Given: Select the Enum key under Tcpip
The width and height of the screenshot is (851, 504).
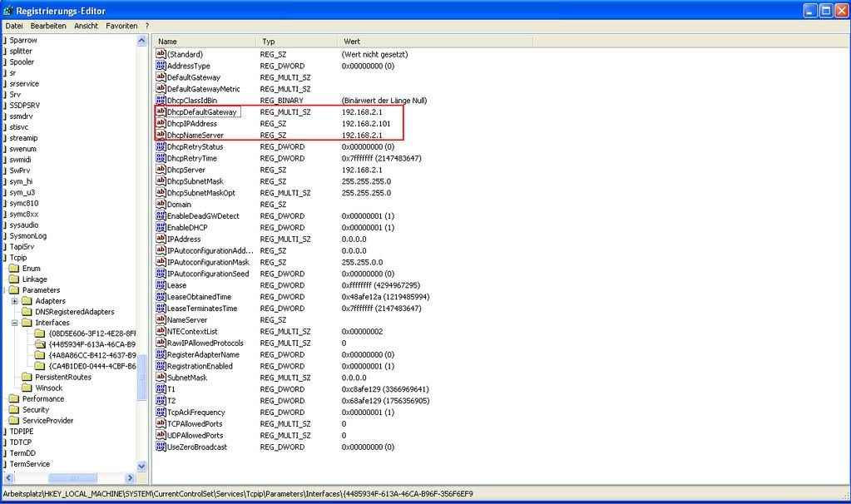Looking at the screenshot, I should (31, 268).
